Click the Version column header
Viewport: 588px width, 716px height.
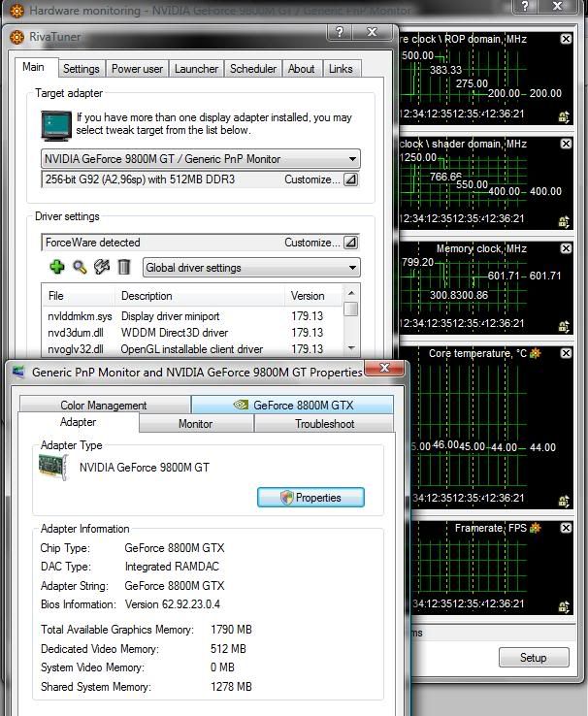tap(313, 296)
